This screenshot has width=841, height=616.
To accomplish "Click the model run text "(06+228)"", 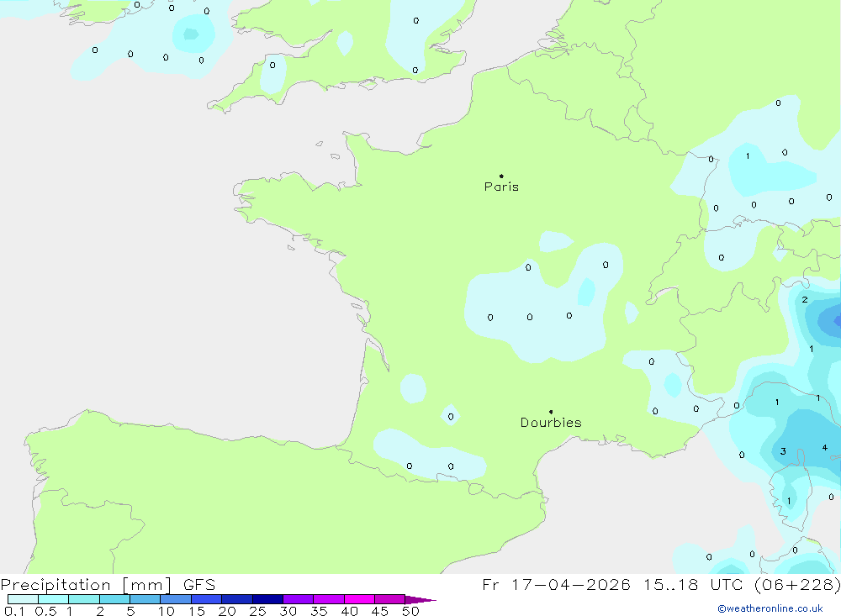I will (x=797, y=584).
